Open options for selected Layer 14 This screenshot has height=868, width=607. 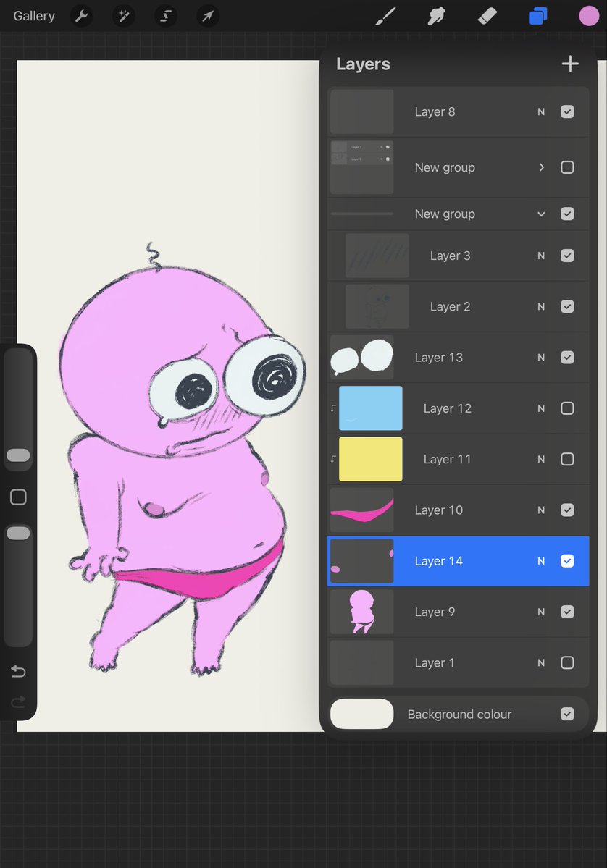click(x=458, y=561)
